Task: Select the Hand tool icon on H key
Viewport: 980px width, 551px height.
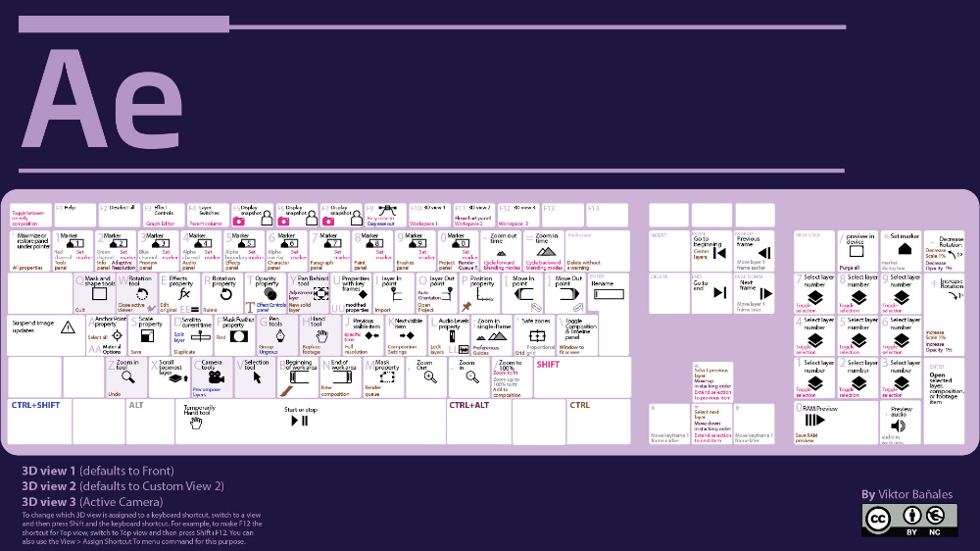Action: click(321, 336)
